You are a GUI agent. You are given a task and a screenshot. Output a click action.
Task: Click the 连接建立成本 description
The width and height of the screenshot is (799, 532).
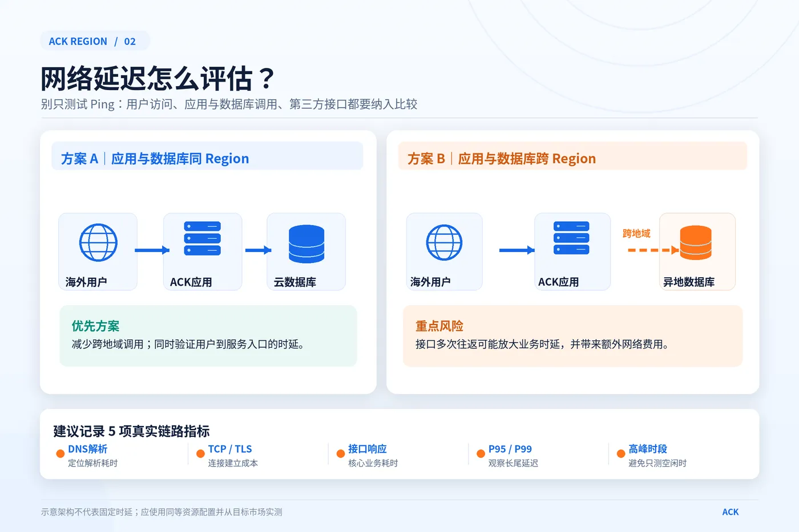click(233, 464)
